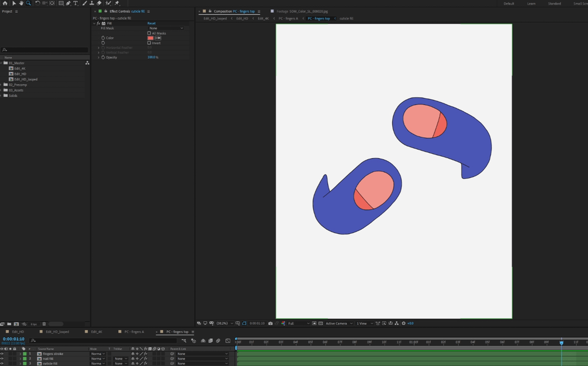Open the Learn workspace
This screenshot has height=366, width=588.
click(x=531, y=4)
